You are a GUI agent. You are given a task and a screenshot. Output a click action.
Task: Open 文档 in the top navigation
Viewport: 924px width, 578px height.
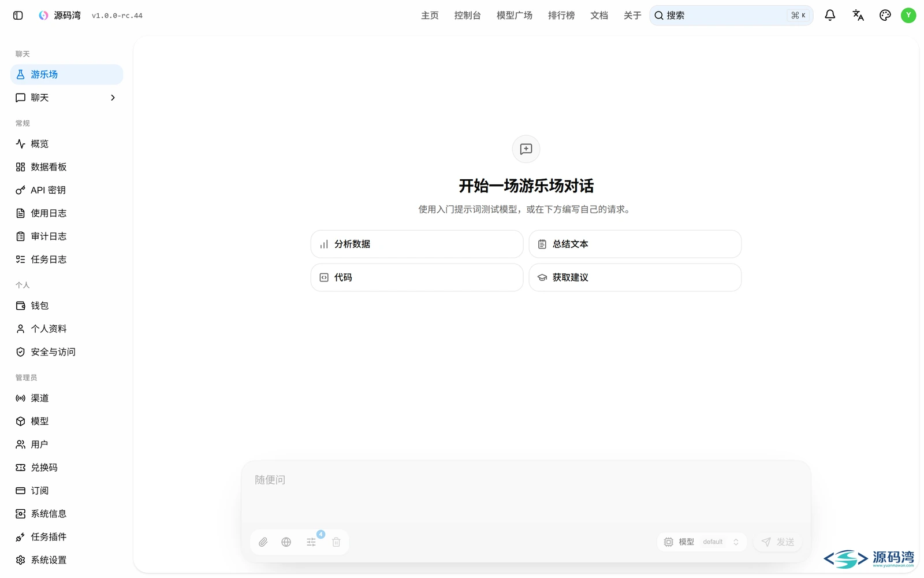[599, 16]
